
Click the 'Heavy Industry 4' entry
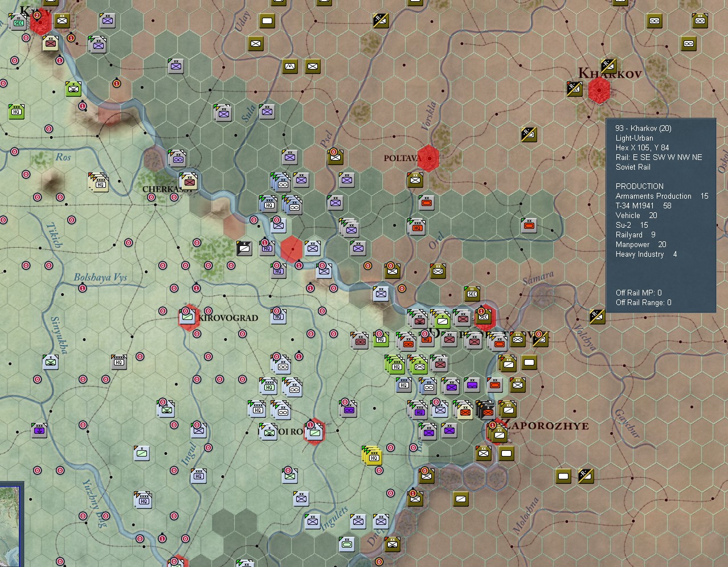pyautogui.click(x=646, y=254)
